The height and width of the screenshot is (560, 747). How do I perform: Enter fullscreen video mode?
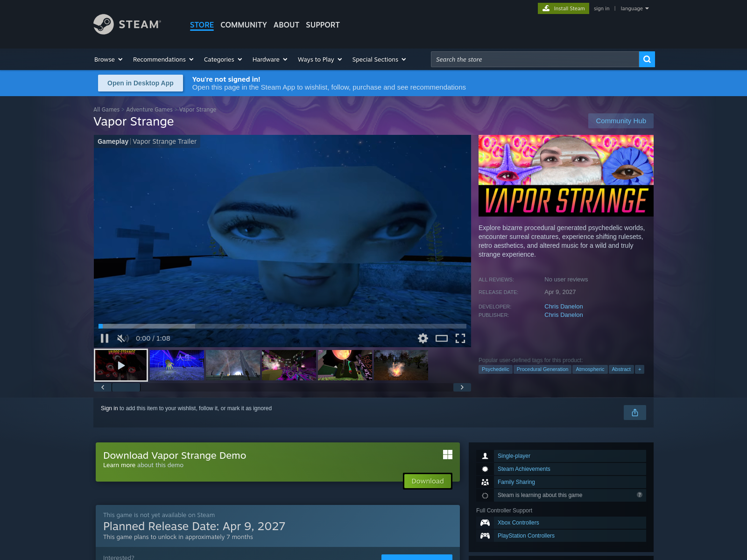[x=460, y=338]
